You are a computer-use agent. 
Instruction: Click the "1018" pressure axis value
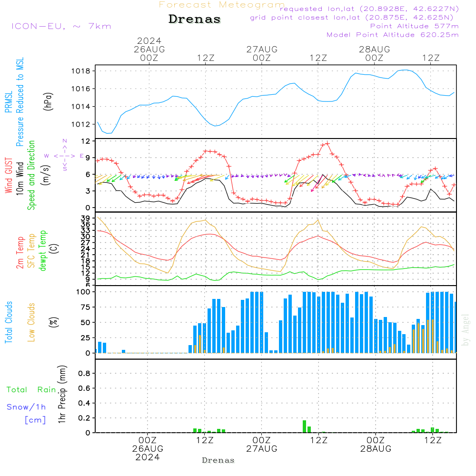[81, 71]
